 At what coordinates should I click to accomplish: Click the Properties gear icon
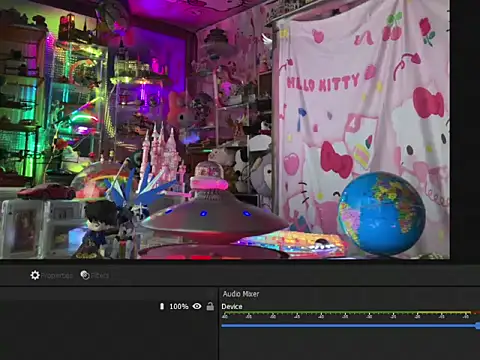(35, 275)
